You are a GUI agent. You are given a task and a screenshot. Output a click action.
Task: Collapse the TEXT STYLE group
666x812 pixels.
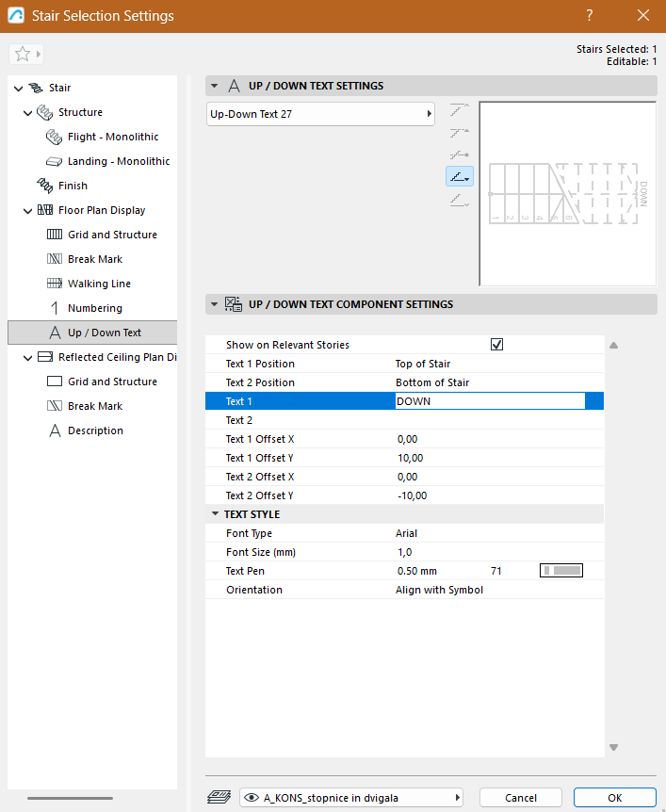coord(215,513)
